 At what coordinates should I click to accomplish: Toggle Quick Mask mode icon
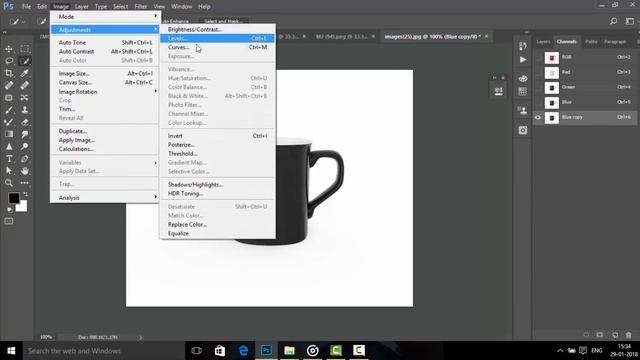[9, 221]
